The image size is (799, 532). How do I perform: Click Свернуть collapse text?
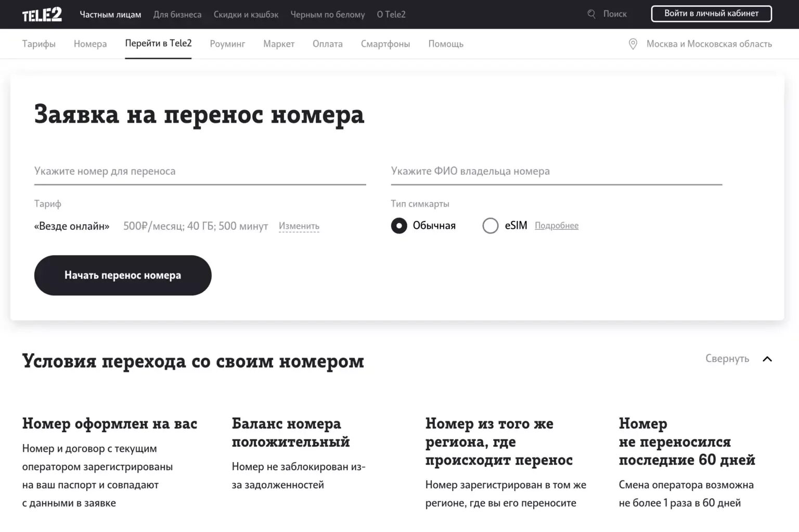(x=727, y=358)
